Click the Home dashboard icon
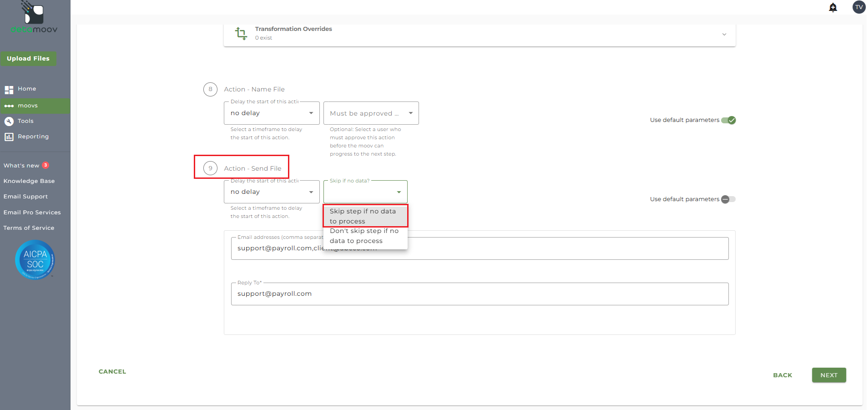Screen dimensions: 868x410 point(9,89)
